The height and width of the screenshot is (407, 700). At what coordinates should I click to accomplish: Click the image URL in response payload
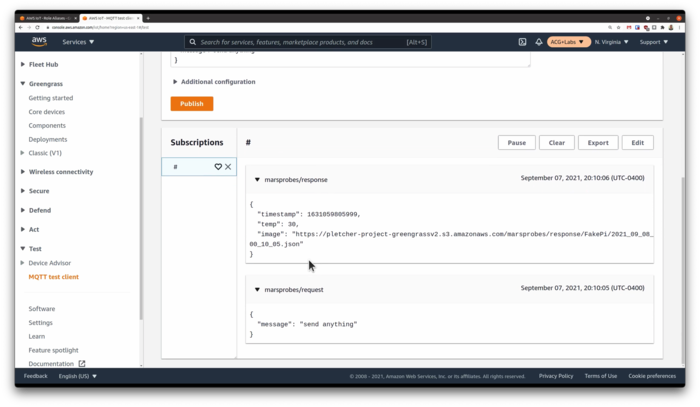click(451, 239)
